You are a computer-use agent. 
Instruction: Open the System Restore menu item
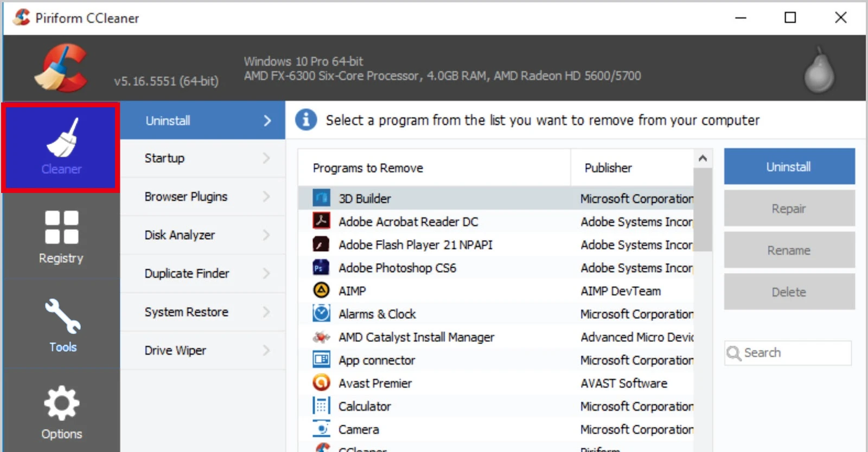pyautogui.click(x=186, y=312)
